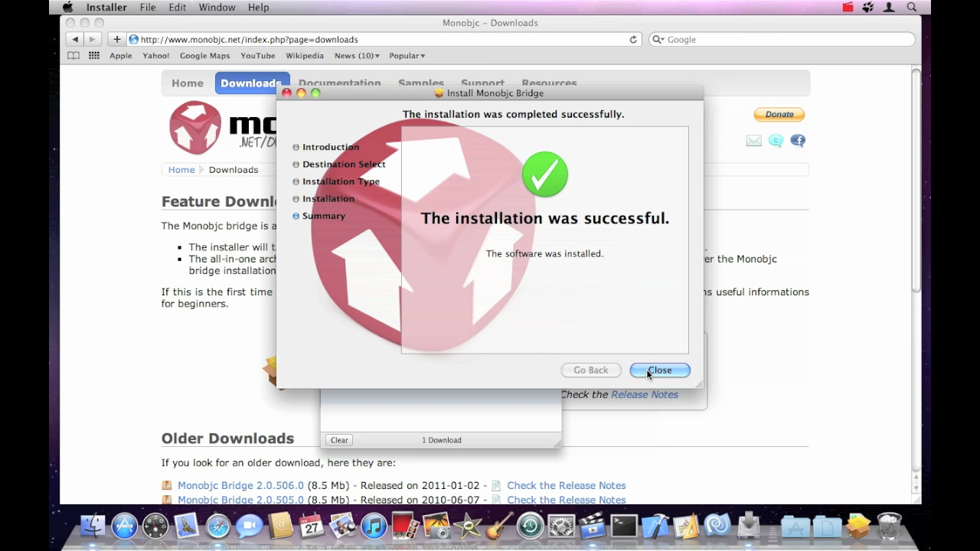Open the Spotlight search in menu bar

(x=912, y=8)
